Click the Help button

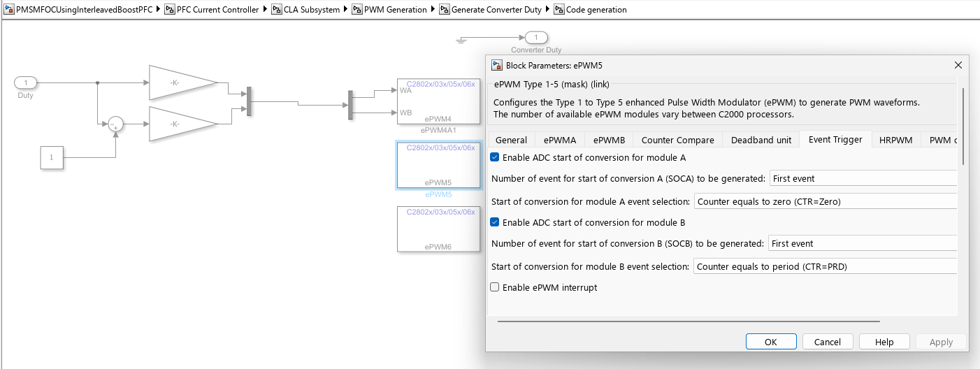click(884, 342)
